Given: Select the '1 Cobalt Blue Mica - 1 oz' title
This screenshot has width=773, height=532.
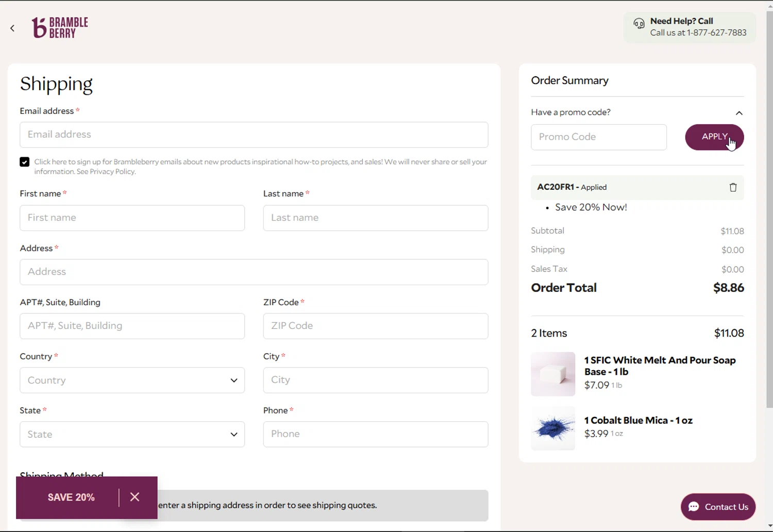Looking at the screenshot, I should coord(638,420).
